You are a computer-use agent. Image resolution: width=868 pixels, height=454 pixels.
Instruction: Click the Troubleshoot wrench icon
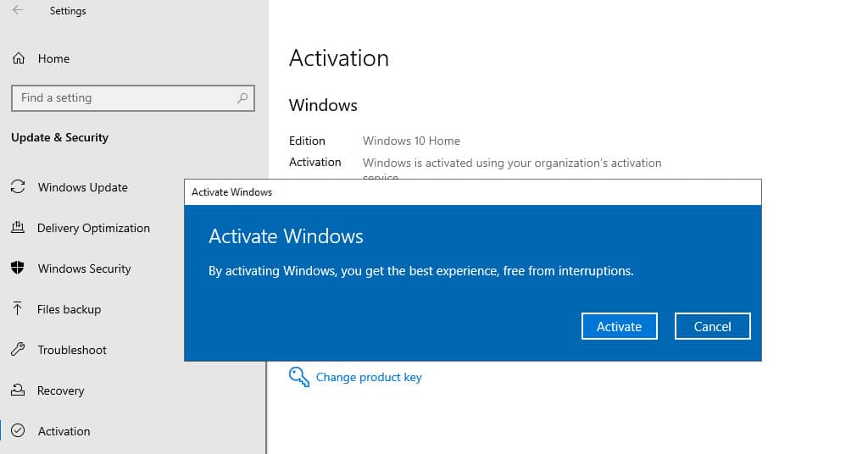[x=19, y=350]
